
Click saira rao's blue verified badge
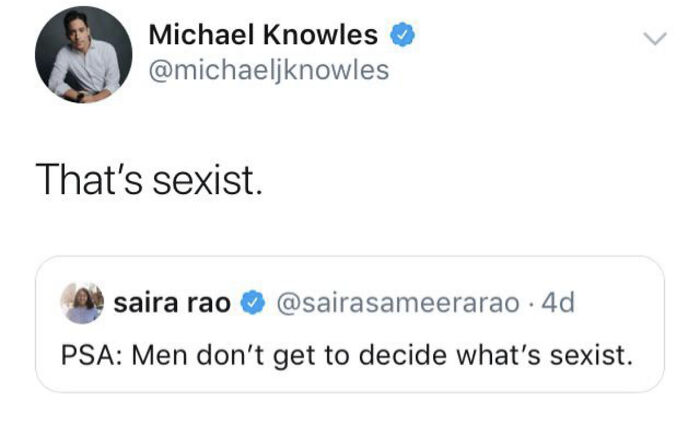coord(255,303)
